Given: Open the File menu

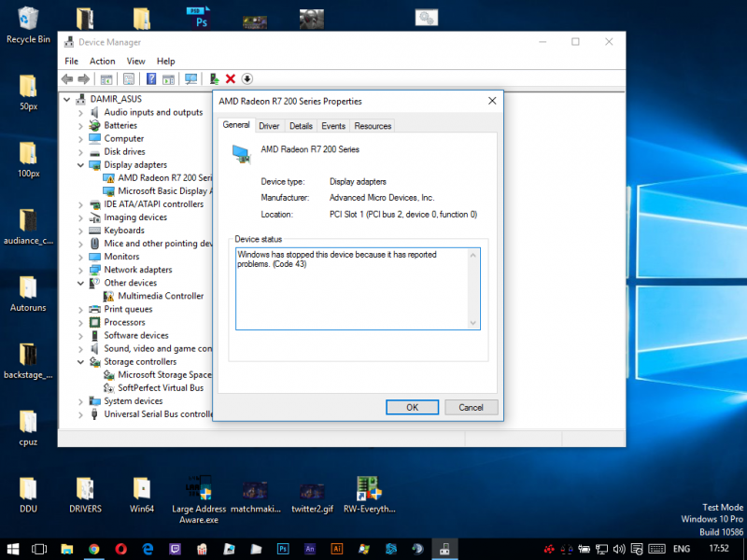Looking at the screenshot, I should [x=72, y=61].
